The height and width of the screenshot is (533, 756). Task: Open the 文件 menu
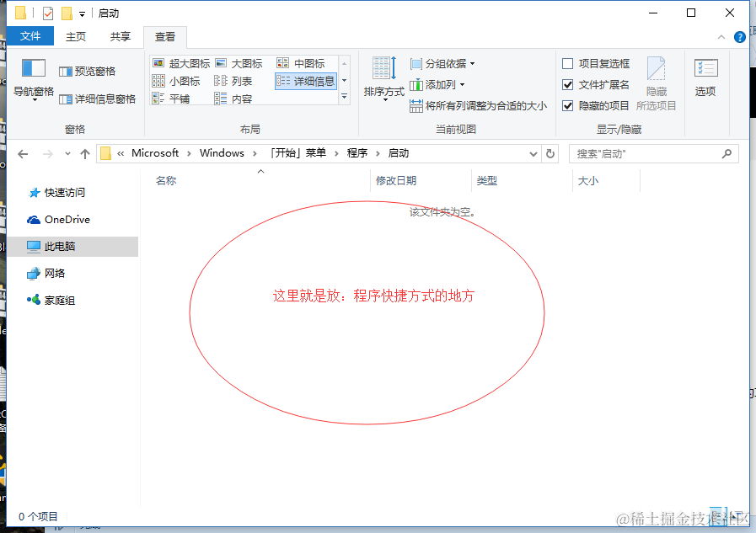(x=30, y=36)
